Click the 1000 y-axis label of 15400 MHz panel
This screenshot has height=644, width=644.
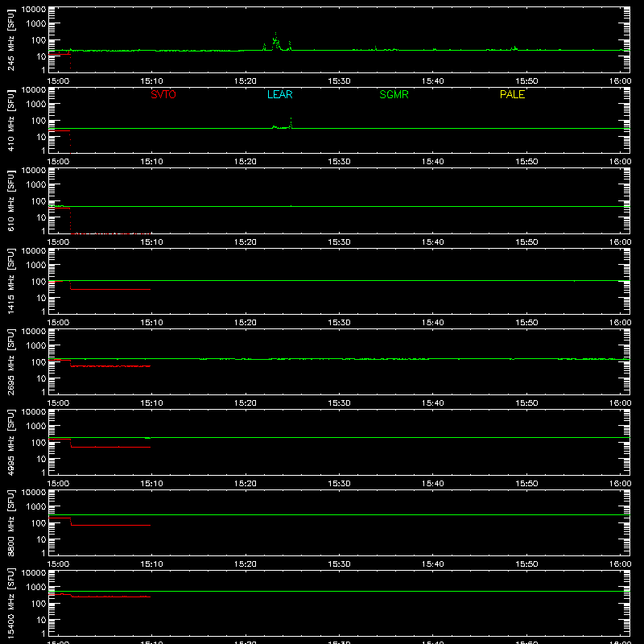coord(36,588)
